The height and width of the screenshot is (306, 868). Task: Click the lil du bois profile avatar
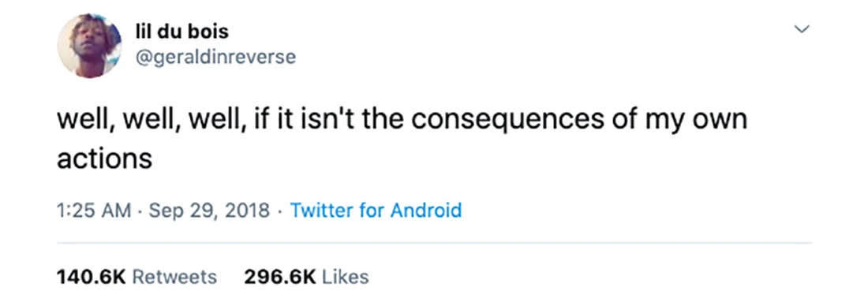[90, 46]
